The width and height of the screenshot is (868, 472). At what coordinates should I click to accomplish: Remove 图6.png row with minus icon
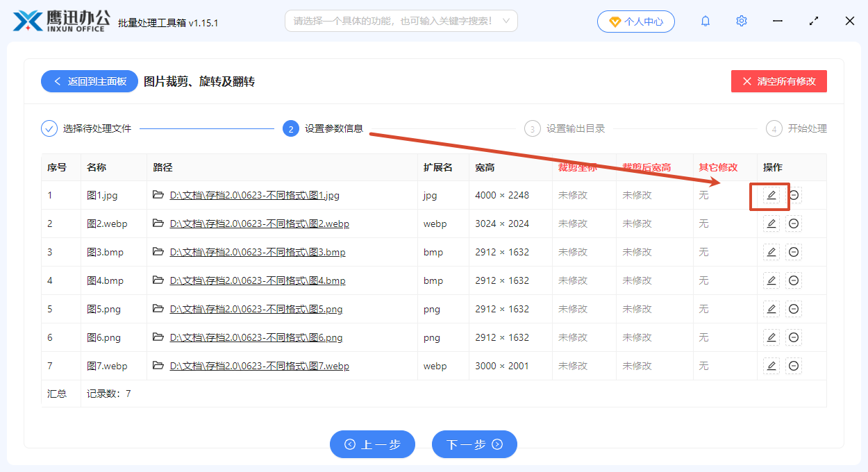click(x=794, y=337)
